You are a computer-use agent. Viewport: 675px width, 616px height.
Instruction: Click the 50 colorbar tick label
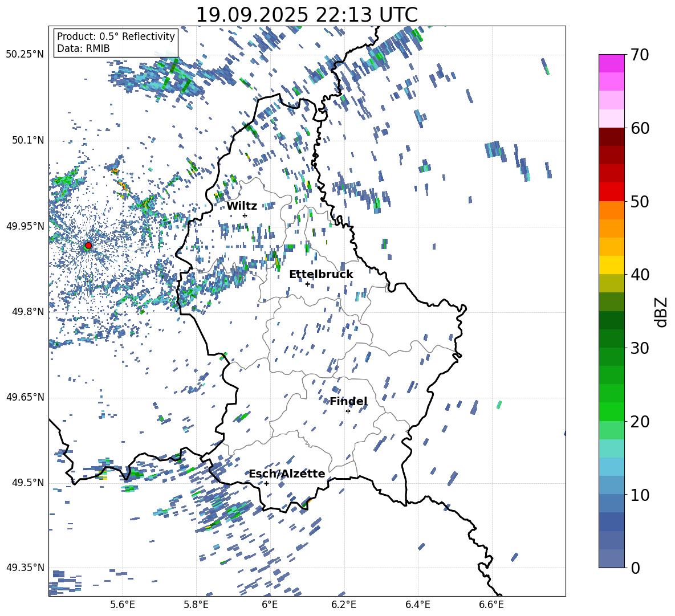coord(640,202)
